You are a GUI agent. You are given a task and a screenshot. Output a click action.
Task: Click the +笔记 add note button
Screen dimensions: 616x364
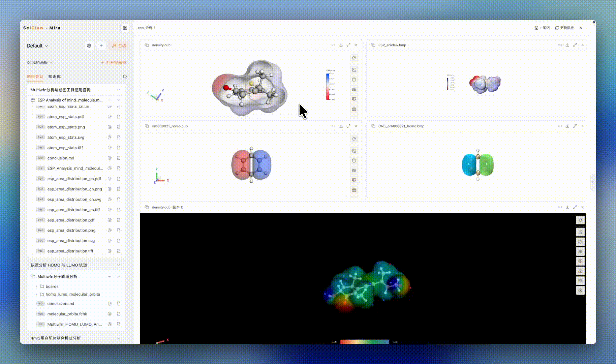coord(542,28)
